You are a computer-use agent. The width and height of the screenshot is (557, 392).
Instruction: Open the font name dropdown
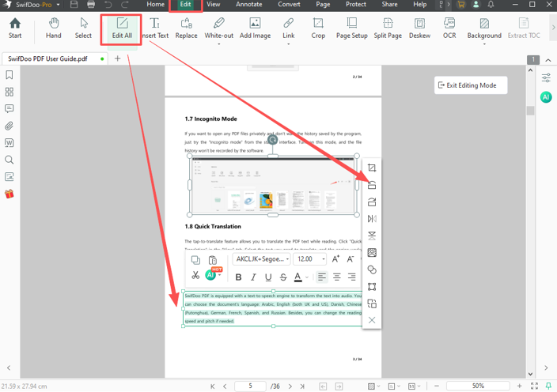coord(262,259)
